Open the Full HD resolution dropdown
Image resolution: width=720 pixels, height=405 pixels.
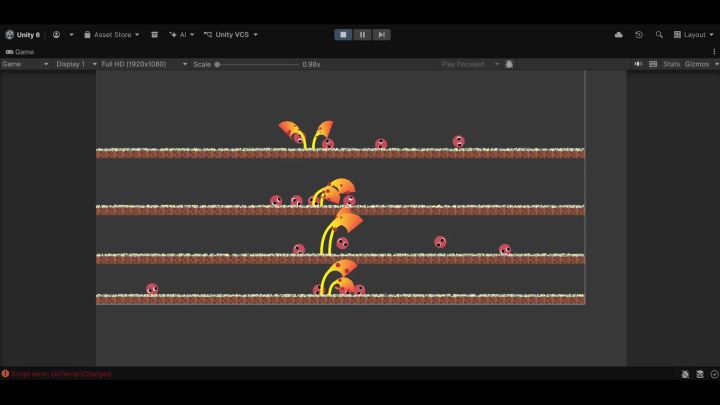(144, 64)
